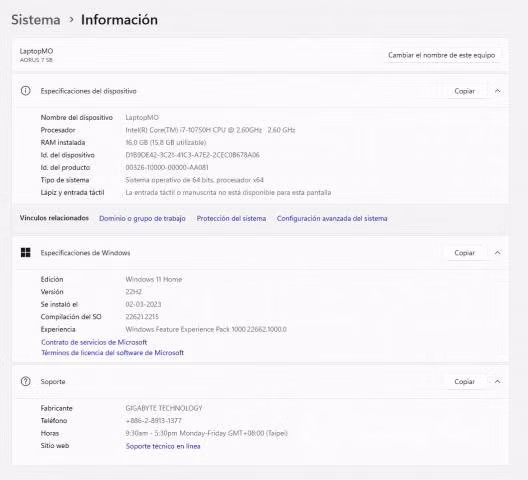Select the Id. del dispositivo value
This screenshot has height=480, width=528.
[192, 155]
